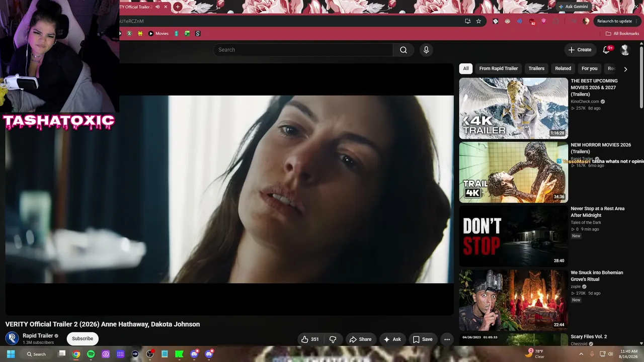Click the YouTube search input field
This screenshot has width=644, height=362.
coord(303,50)
